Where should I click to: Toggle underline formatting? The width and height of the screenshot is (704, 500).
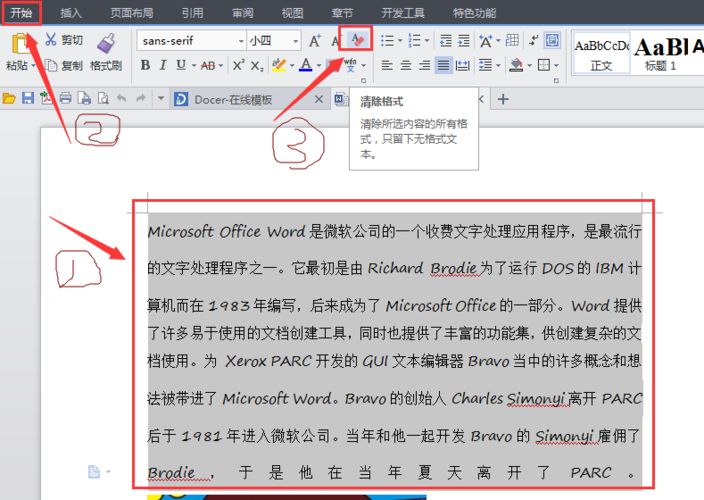pyautogui.click(x=181, y=66)
